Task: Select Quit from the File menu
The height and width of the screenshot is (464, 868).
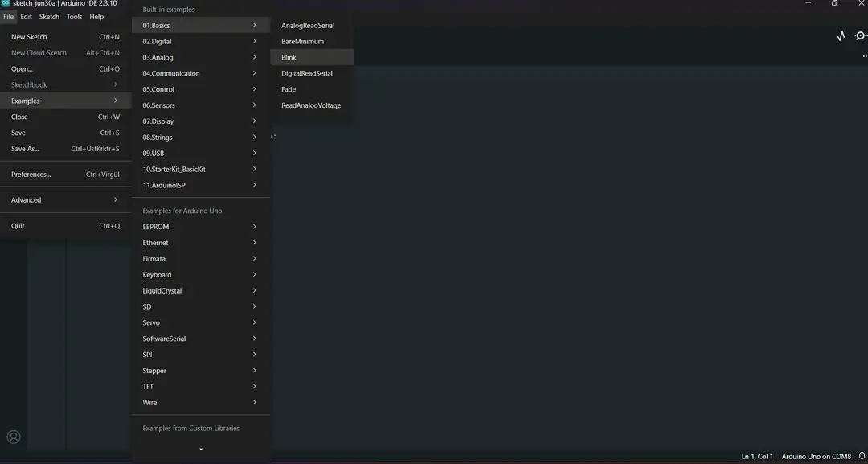Action: click(65, 226)
